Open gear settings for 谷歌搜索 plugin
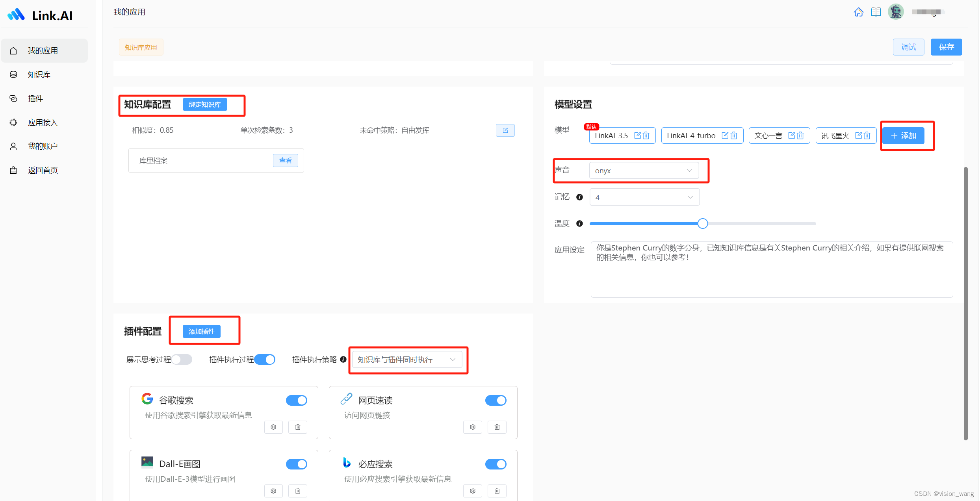Image resolution: width=980 pixels, height=501 pixels. pos(273,427)
